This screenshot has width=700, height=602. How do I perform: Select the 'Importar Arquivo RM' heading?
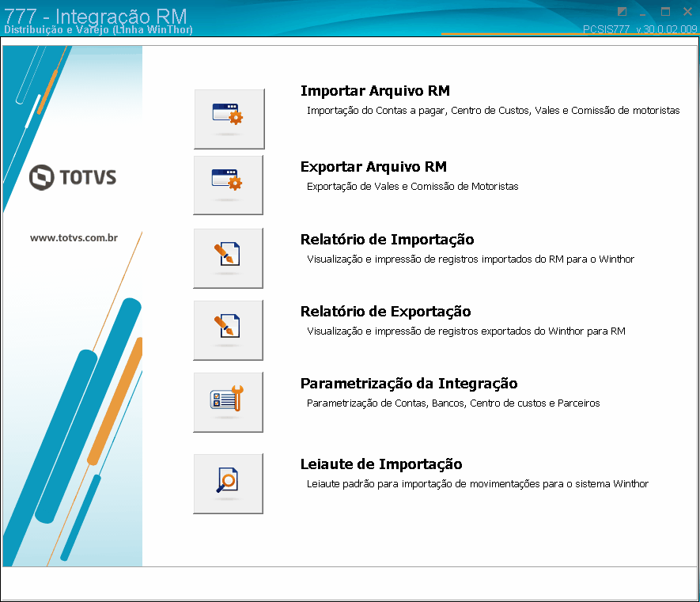375,91
